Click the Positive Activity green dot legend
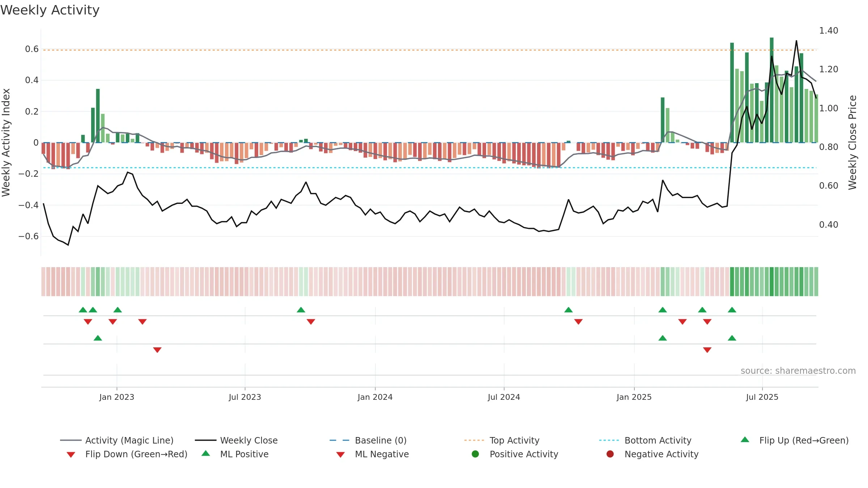This screenshot has width=868, height=488. coord(475,454)
